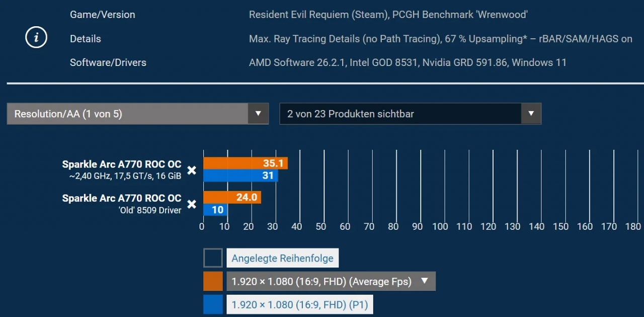Screen dimensions: 644x317
Task: Remove the Sparkle Arc A770 16 GiB entry
Action: click(192, 170)
